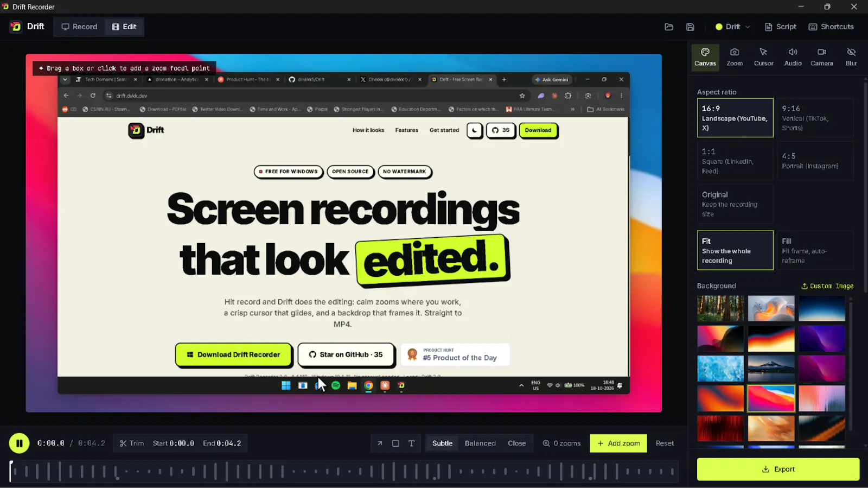Select the magenta wave background
Viewport: 868px width, 488px height.
822,369
